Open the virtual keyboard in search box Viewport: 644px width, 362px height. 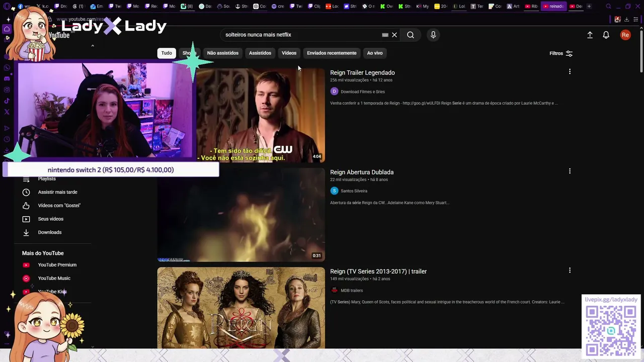pos(385,35)
